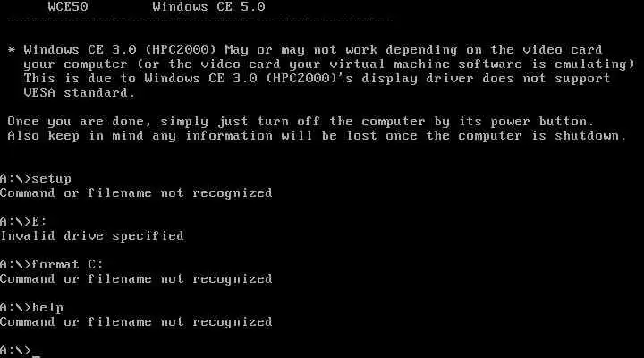Click the WCE50 option code text
The width and height of the screenshot is (644, 358).
click(x=68, y=6)
